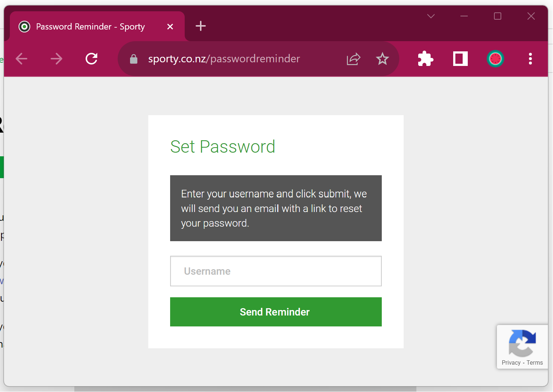Open the reCAPTCHA Privacy link
Viewport: 553px width, 392px height.
coord(511,362)
